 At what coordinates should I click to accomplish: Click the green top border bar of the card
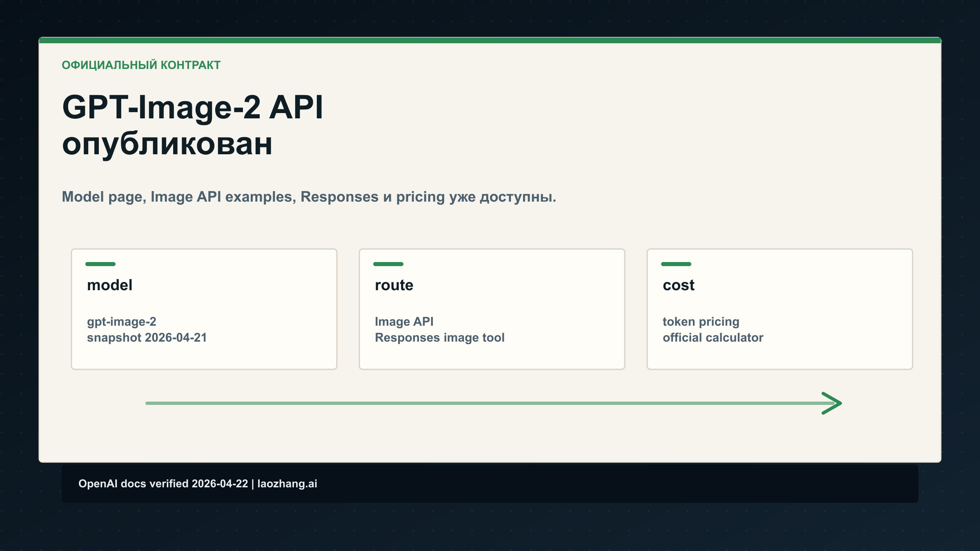pyautogui.click(x=490, y=40)
